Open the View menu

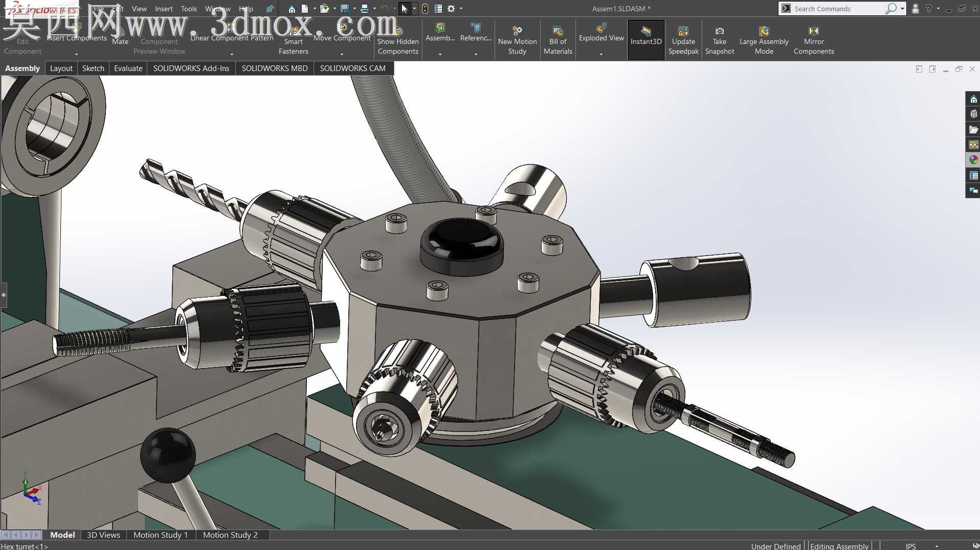pos(139,9)
